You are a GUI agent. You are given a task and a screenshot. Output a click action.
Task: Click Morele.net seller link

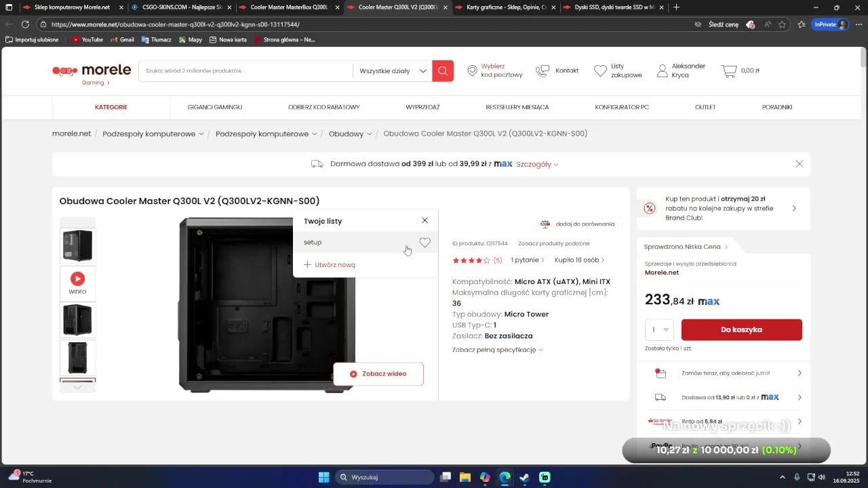[662, 272]
